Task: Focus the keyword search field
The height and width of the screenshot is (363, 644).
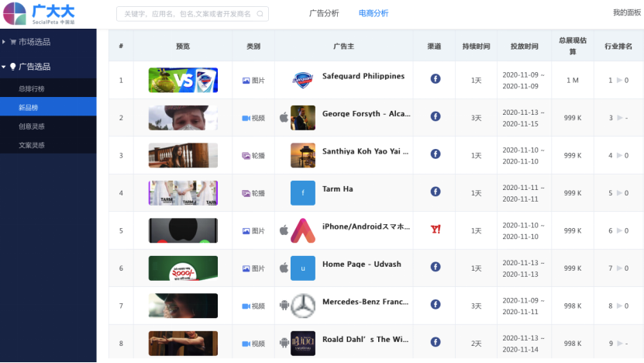Action: pyautogui.click(x=192, y=13)
